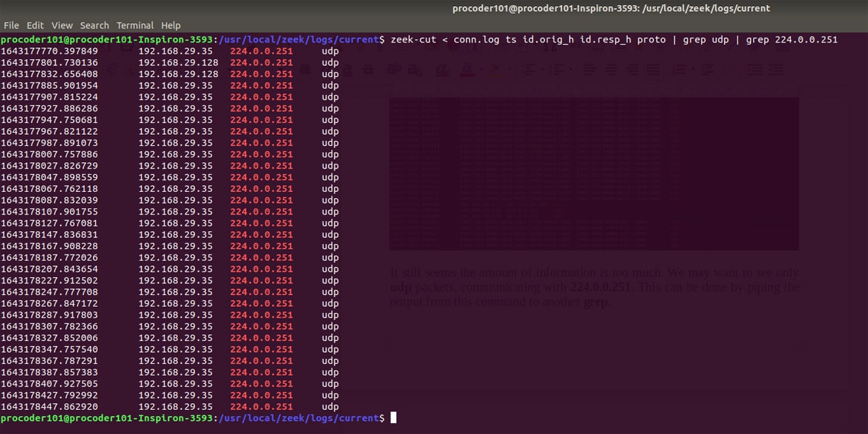Click the last timestamp 1643178447.862920
This screenshot has height=434, width=868.
(x=50, y=406)
